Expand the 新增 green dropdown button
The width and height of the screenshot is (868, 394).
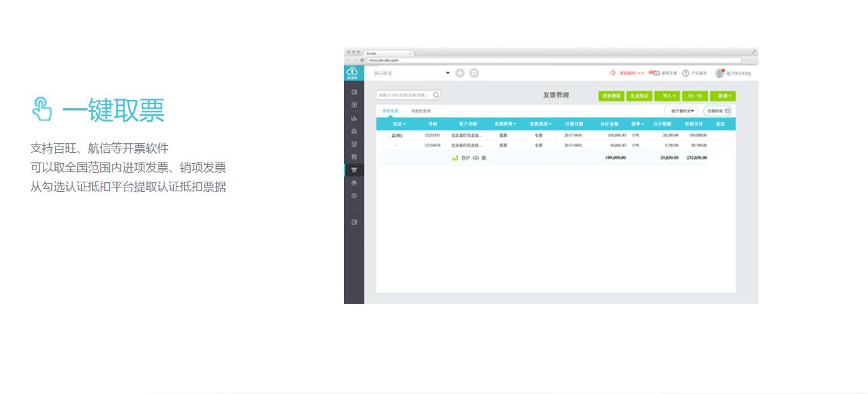(723, 96)
